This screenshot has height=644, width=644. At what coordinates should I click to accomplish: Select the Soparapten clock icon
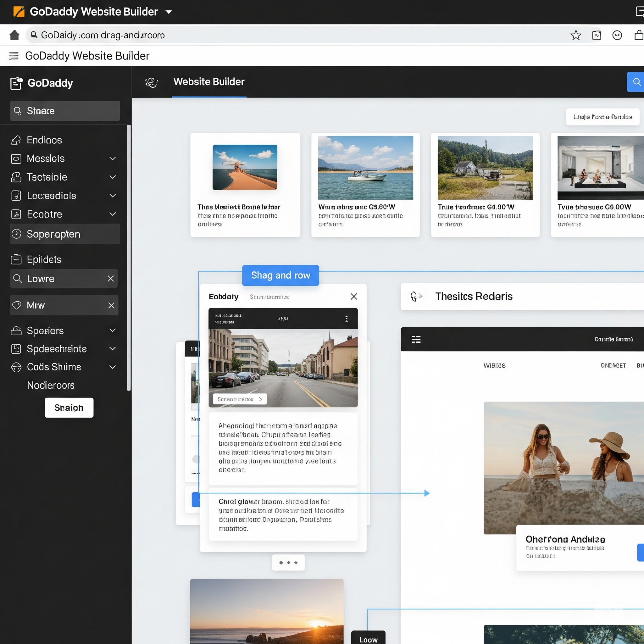[x=16, y=234]
